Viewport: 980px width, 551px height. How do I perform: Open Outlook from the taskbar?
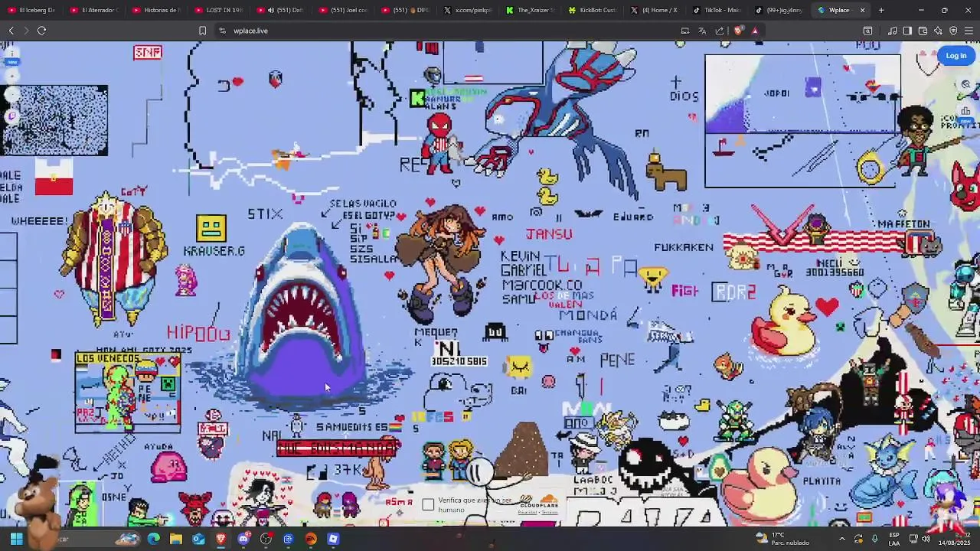coord(198,539)
